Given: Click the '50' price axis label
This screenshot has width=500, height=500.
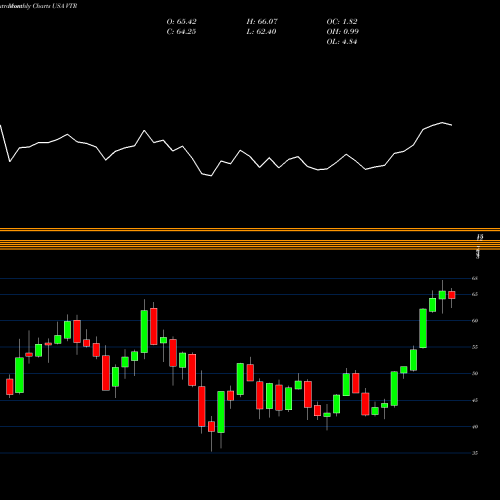Looking at the screenshot, I should point(475,373).
